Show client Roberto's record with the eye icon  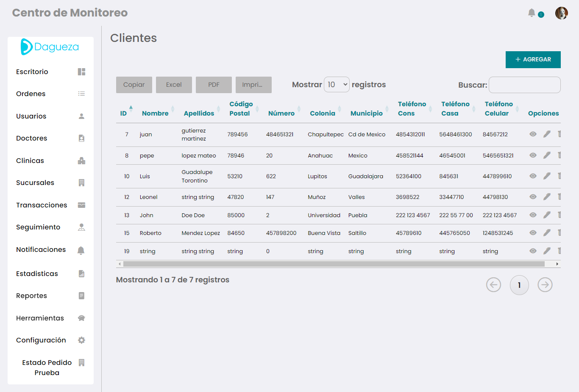[x=533, y=232]
